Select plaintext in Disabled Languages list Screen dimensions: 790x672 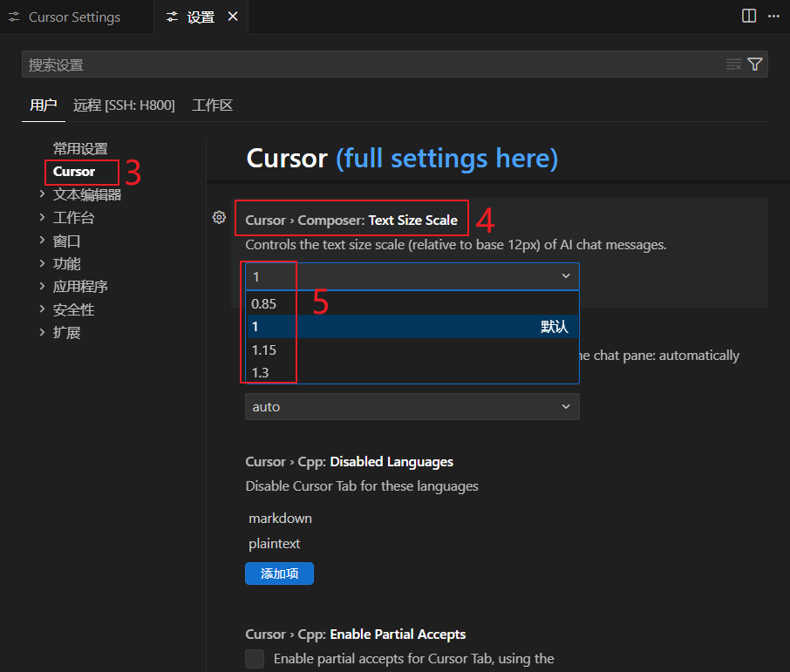click(274, 544)
